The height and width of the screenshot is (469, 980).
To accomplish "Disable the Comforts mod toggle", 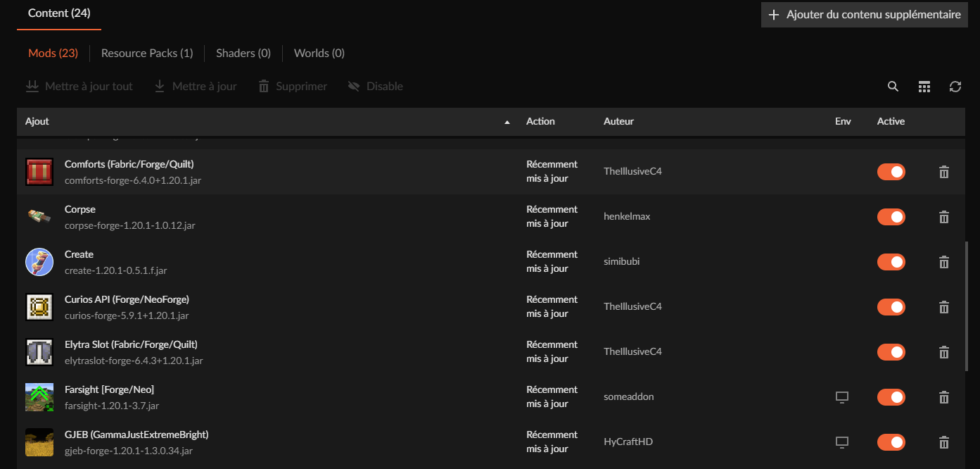I will tap(891, 172).
